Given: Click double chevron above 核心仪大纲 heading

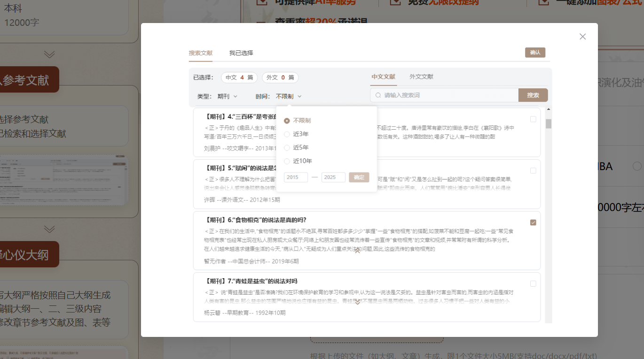Looking at the screenshot, I should (49, 229).
